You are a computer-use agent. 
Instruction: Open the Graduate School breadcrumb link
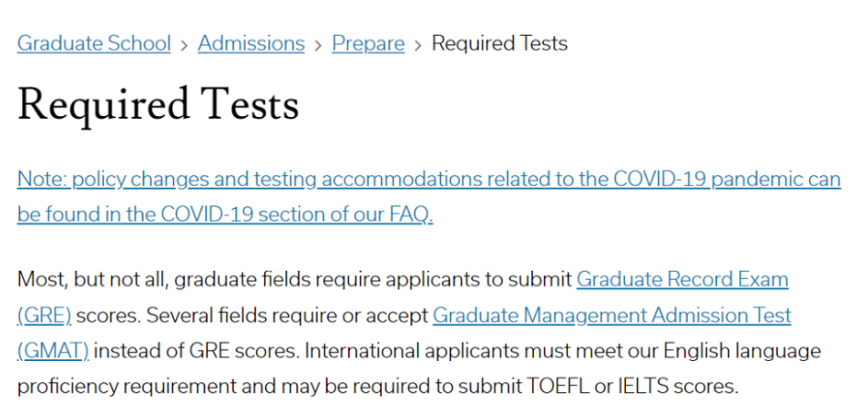[x=94, y=43]
